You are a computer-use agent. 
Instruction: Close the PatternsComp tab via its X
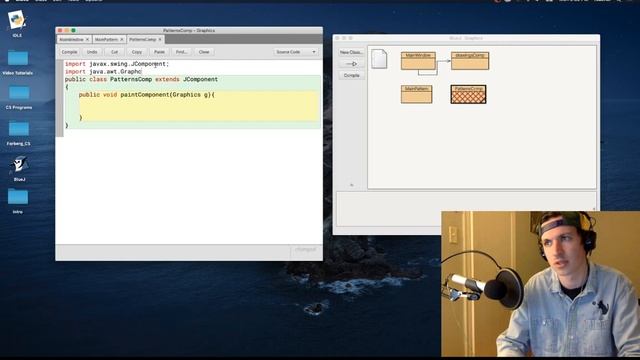click(x=160, y=40)
